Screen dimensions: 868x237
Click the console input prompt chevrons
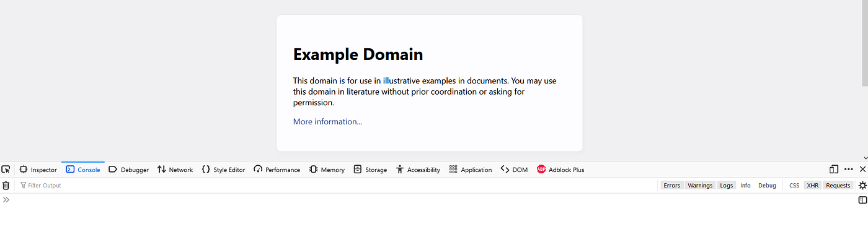(x=6, y=200)
